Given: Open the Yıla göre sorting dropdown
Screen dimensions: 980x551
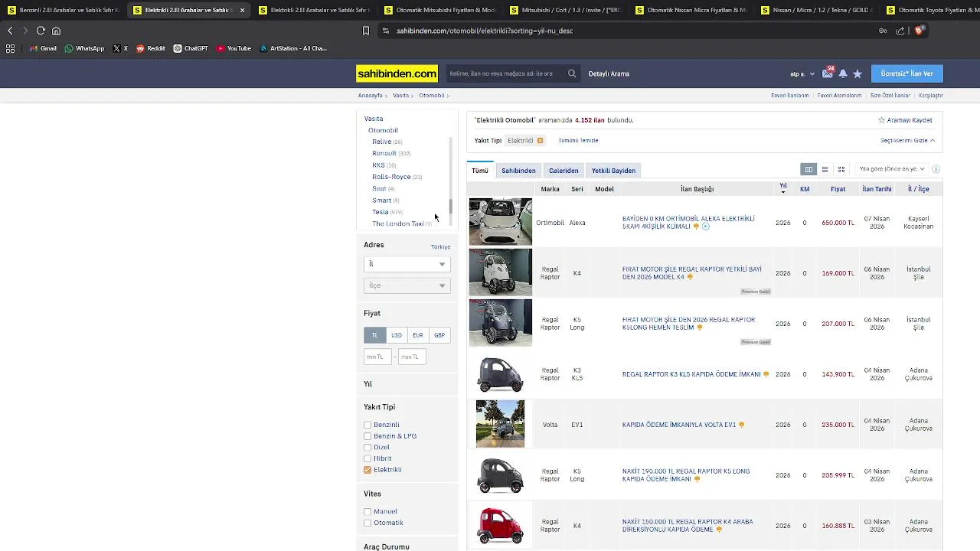Looking at the screenshot, I should tap(892, 169).
